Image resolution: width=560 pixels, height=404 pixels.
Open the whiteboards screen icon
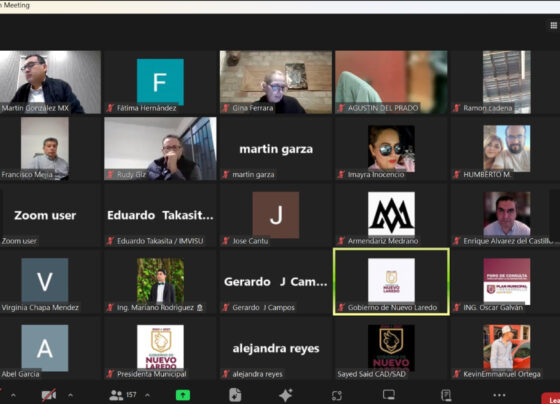click(389, 395)
